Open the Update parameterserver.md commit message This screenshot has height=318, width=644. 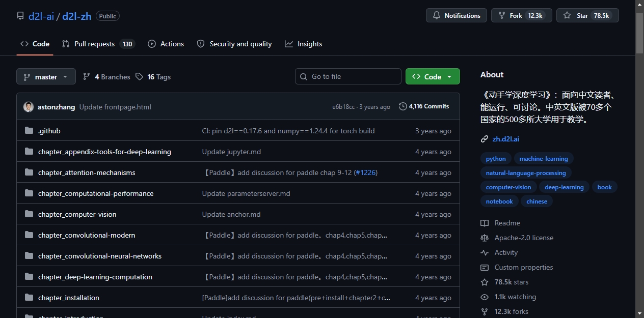point(246,193)
